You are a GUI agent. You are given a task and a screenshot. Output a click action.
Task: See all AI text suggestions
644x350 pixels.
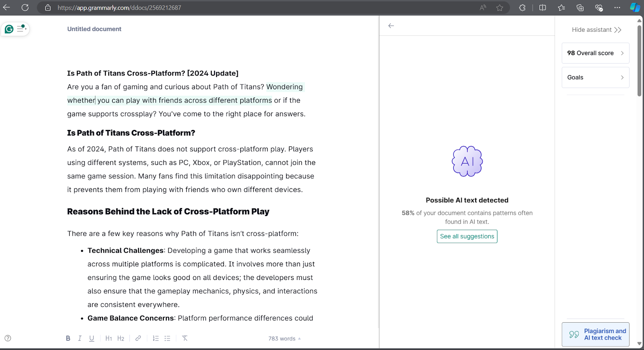pyautogui.click(x=467, y=236)
